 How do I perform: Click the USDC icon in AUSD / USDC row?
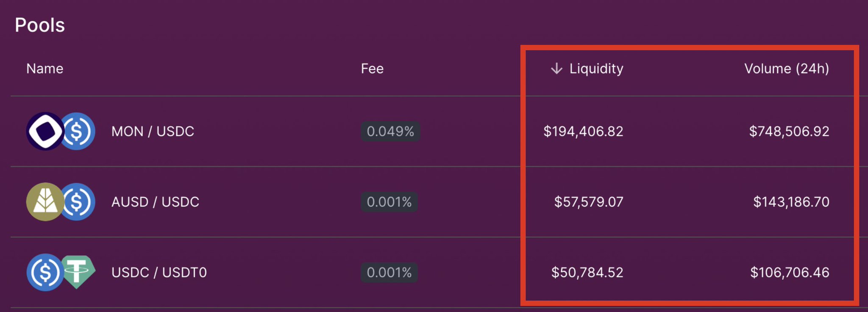(x=79, y=202)
